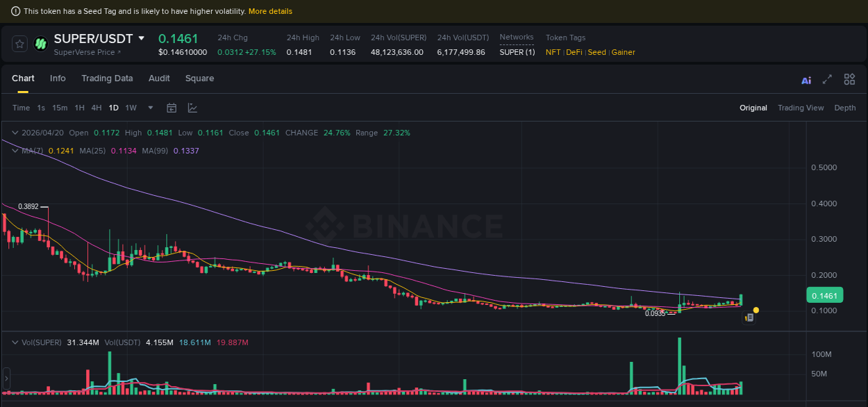868x407 pixels.
Task: Open the Ai chart analysis tool
Action: tap(806, 79)
